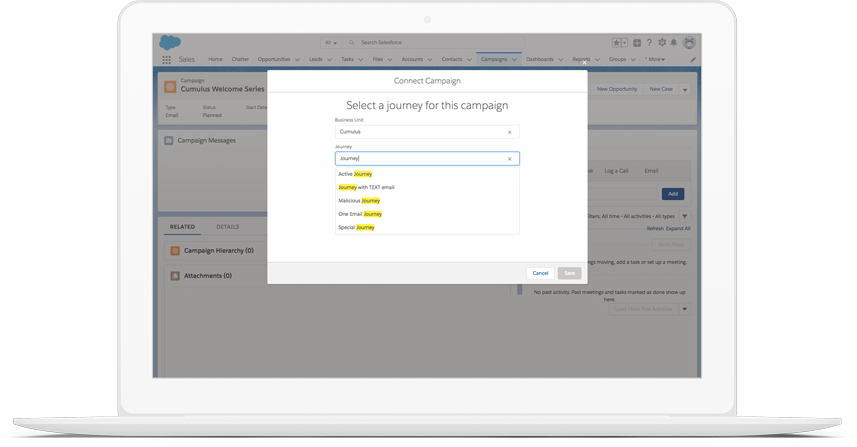857x447 pixels.
Task: Select the One Email Journey option
Action: (427, 214)
